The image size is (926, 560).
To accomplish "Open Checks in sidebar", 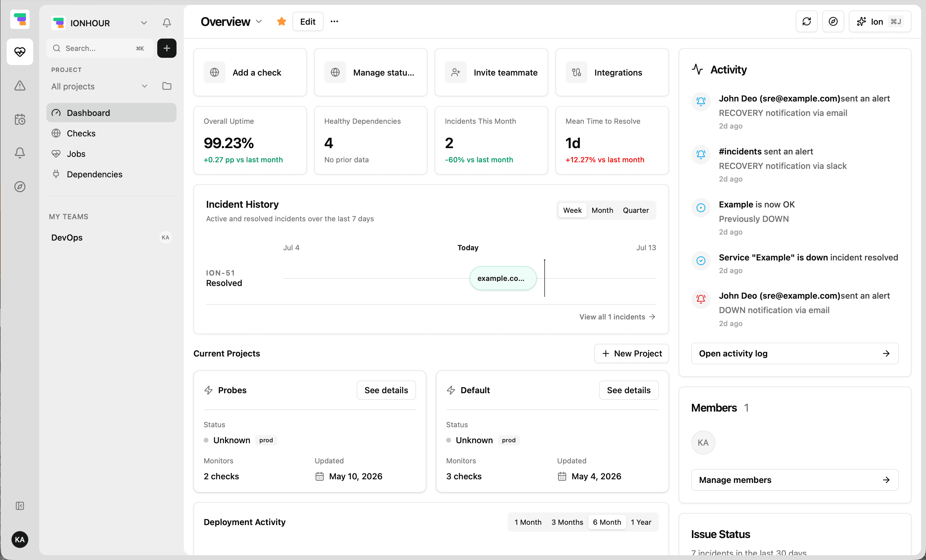I will 111,133.
